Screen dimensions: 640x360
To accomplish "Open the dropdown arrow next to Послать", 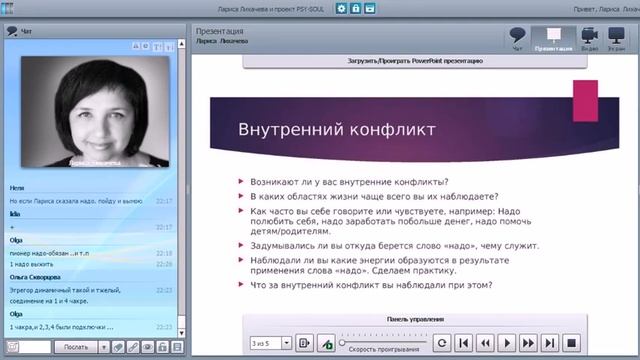I will (104, 347).
